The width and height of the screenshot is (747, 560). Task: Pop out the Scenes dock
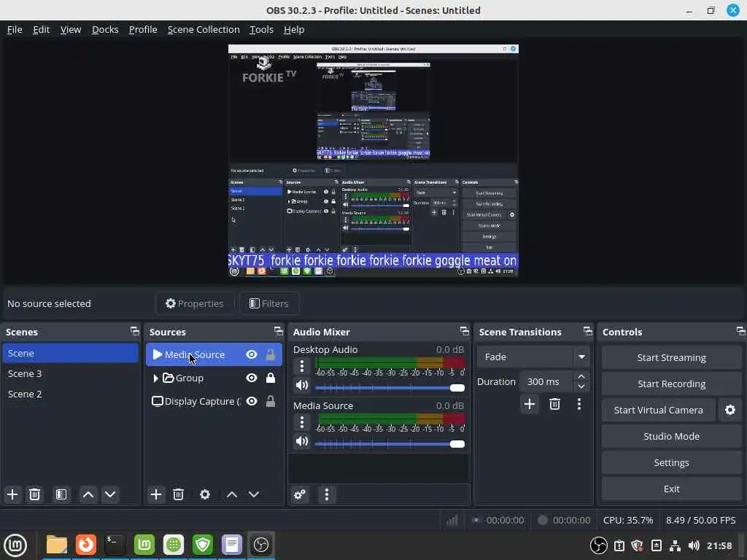click(x=135, y=331)
